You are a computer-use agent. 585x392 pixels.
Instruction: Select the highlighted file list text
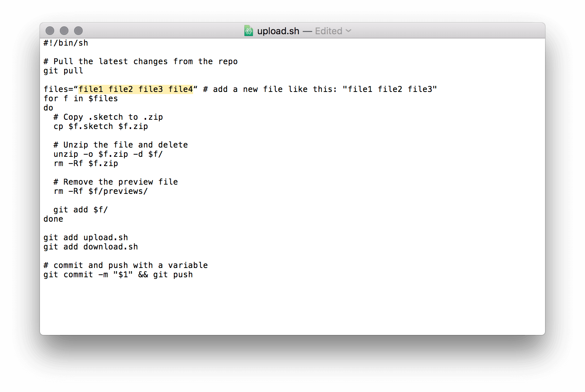tap(136, 89)
